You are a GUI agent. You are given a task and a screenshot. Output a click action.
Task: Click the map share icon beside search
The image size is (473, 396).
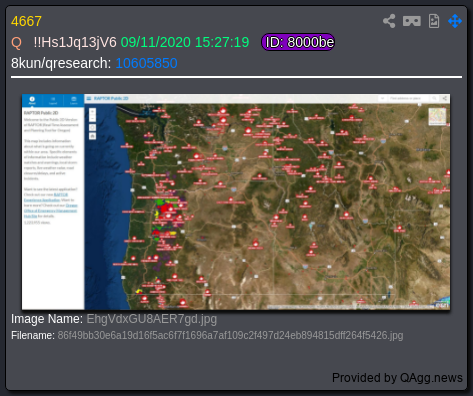(x=444, y=98)
